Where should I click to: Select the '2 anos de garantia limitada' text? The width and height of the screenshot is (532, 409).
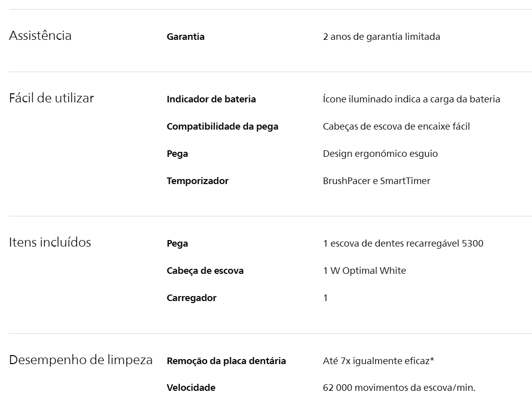coord(381,37)
